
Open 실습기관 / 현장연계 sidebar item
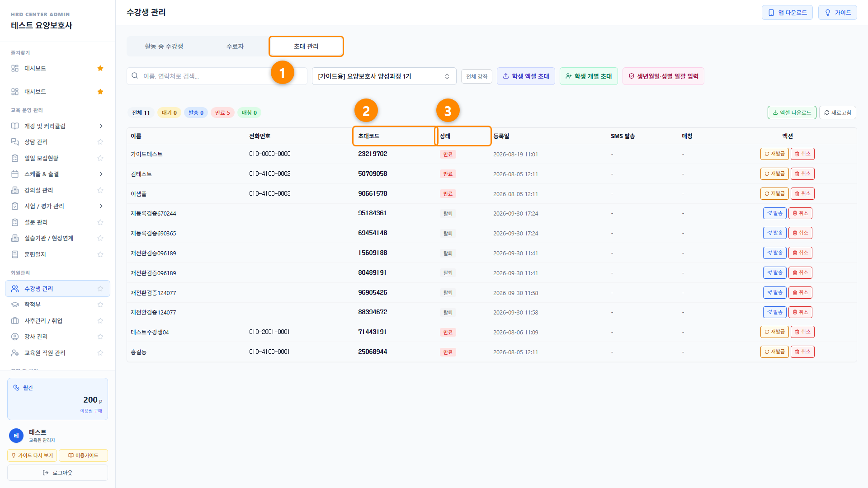[57, 238]
